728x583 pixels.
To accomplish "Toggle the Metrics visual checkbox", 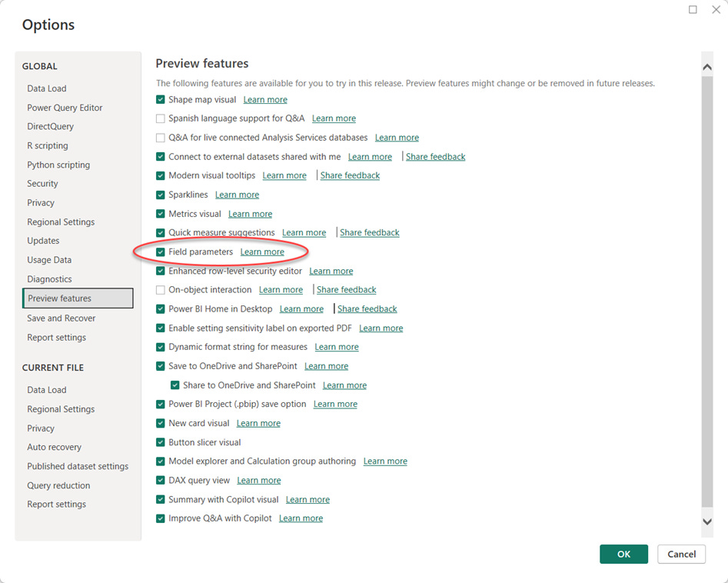I will click(160, 214).
